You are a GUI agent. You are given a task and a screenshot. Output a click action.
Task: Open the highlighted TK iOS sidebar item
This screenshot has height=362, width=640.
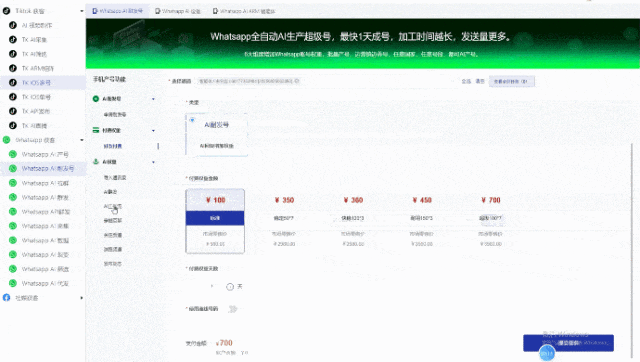pos(43,82)
